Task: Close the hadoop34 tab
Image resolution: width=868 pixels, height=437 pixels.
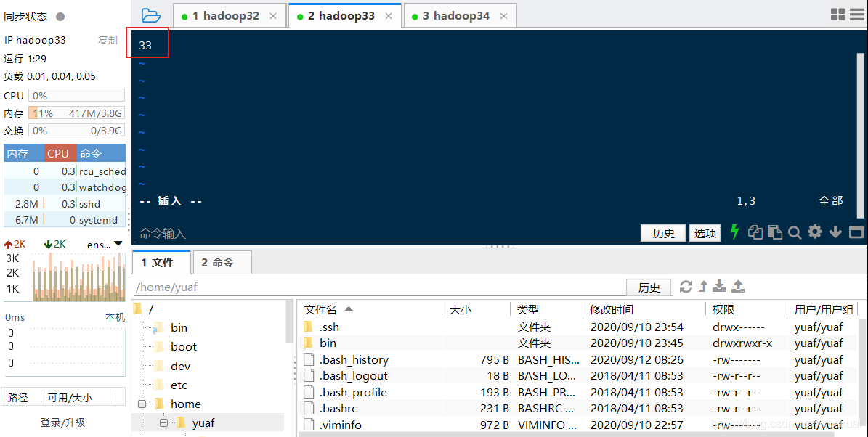Action: click(503, 16)
